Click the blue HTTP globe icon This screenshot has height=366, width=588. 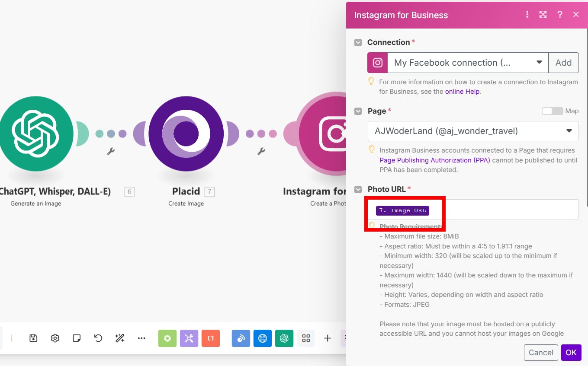pos(263,338)
